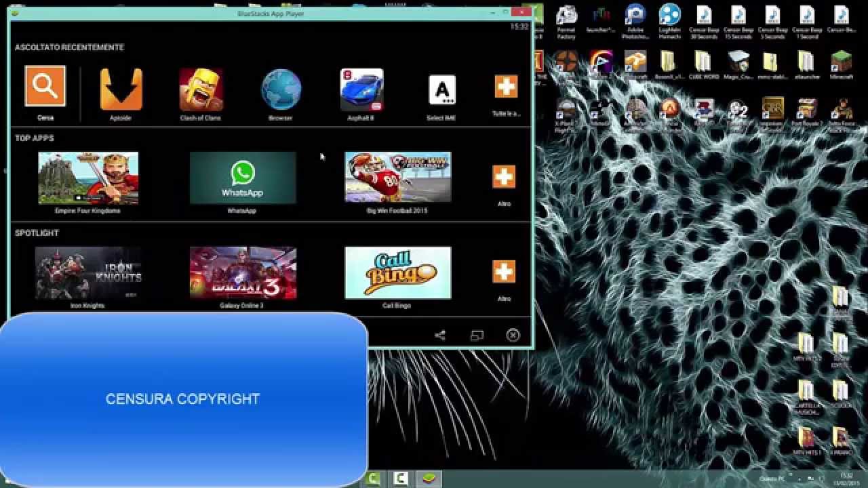
Task: Open the Browser globe app
Action: tap(281, 89)
